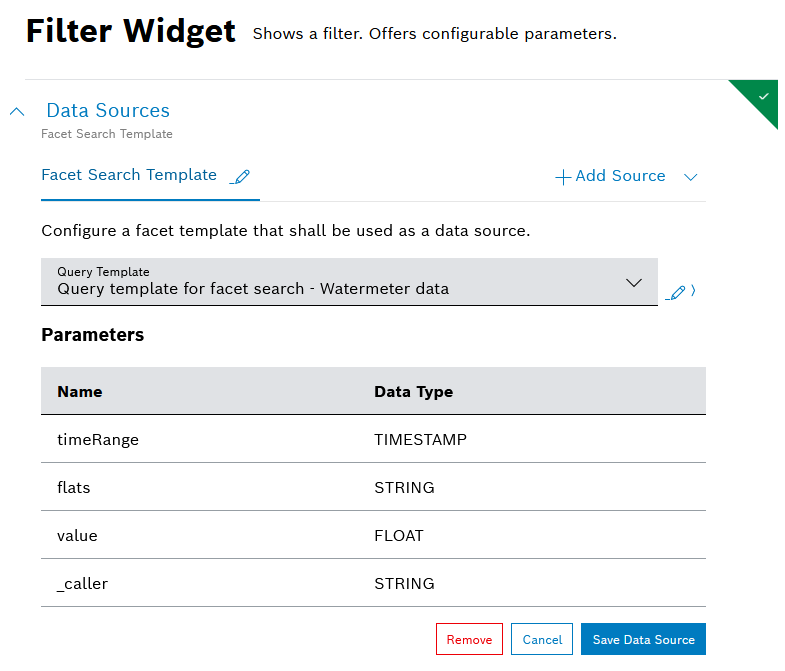Click Save Data Source
This screenshot has height=671, width=785.
click(x=643, y=640)
